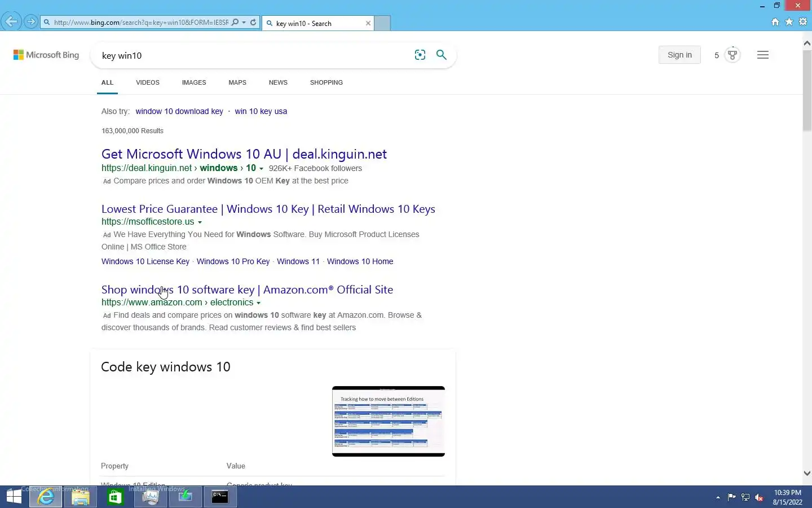
Task: Click the Action Center flag tray icon
Action: click(x=732, y=497)
